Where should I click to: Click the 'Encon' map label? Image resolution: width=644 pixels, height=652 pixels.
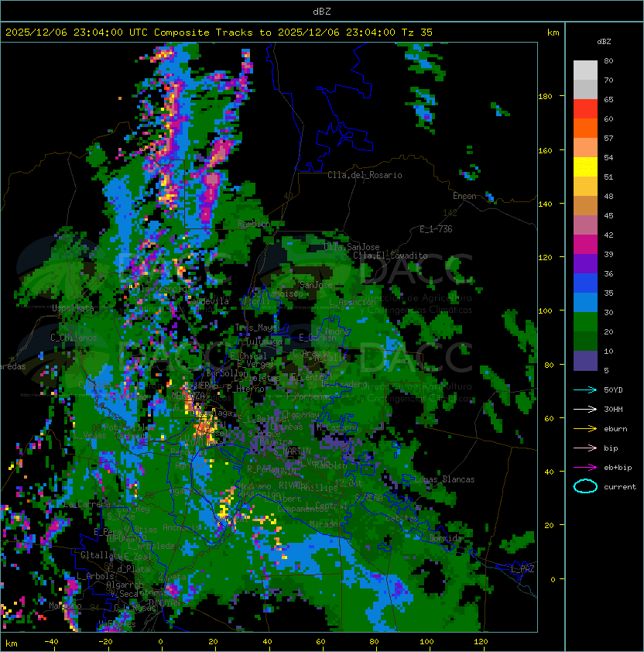464,196
